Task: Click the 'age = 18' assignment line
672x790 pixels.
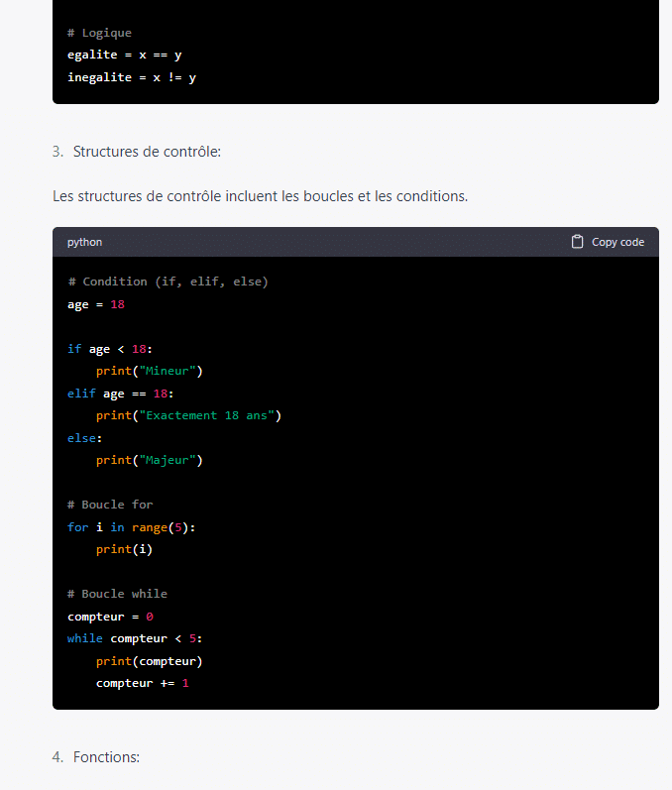Action: click(96, 304)
